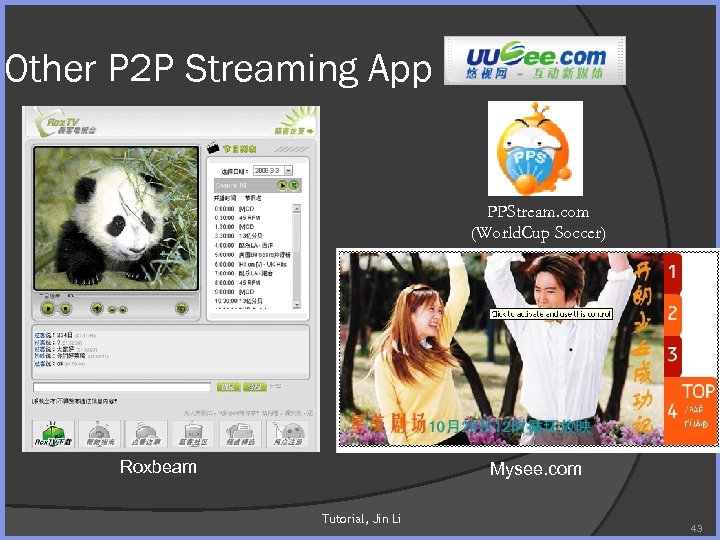Click the clapperboard program list icon

tap(213, 147)
